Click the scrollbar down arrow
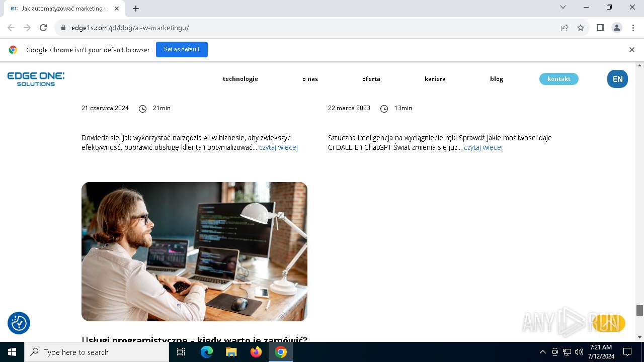 point(639,337)
